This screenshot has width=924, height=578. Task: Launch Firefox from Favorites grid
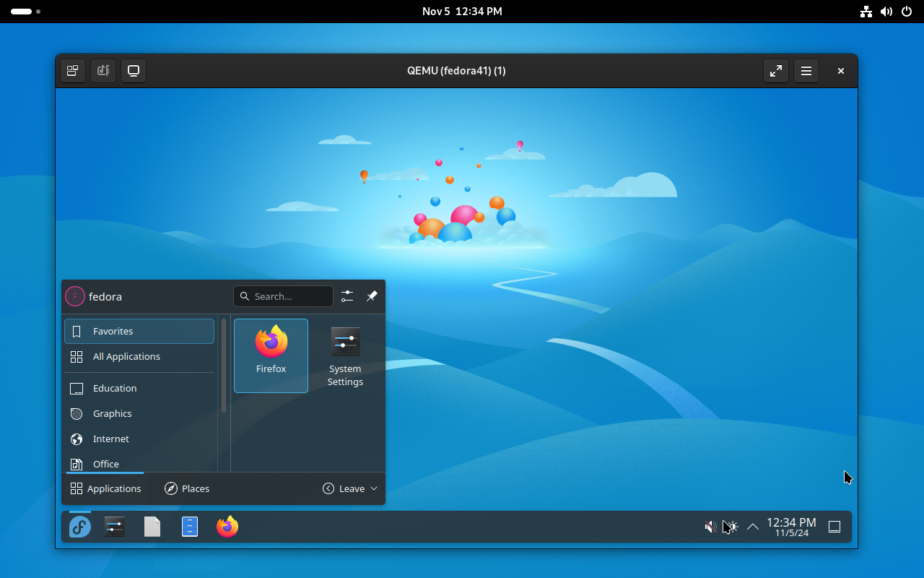coord(271,355)
